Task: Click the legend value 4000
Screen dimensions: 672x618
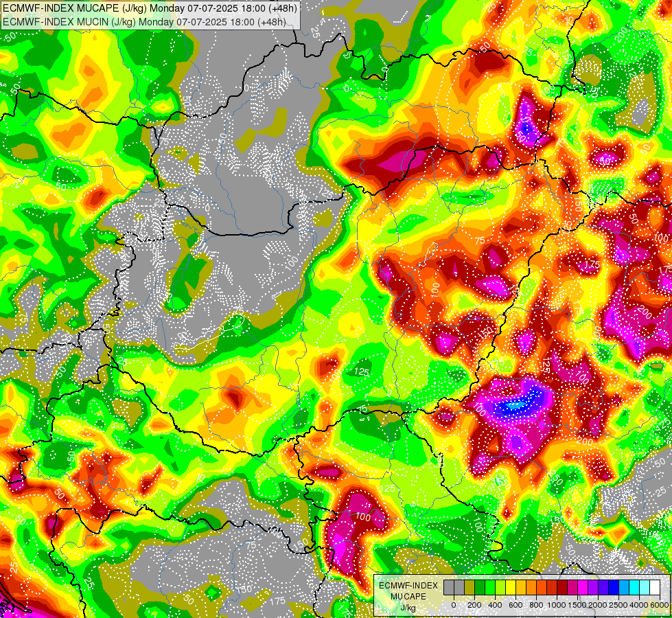Action: point(639,605)
